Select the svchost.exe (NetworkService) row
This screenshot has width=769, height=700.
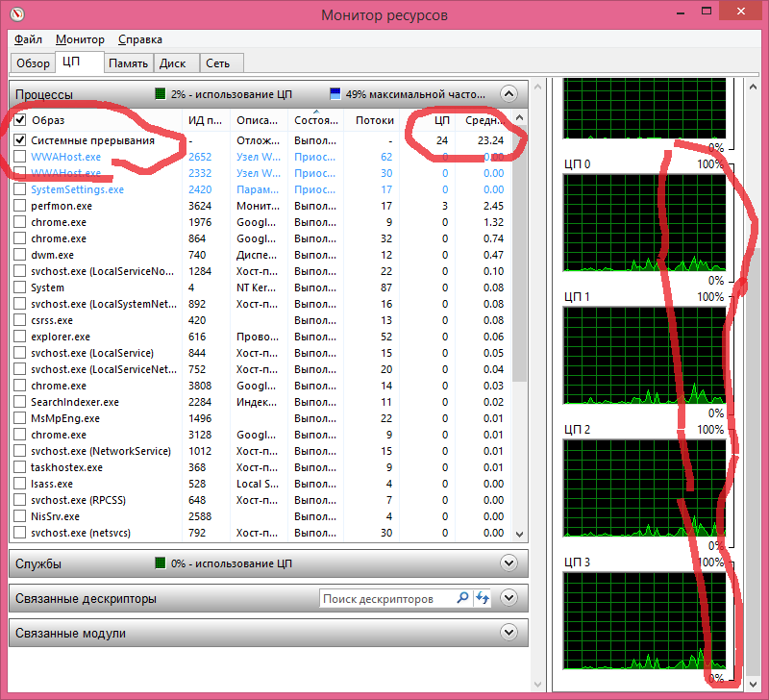260,451
